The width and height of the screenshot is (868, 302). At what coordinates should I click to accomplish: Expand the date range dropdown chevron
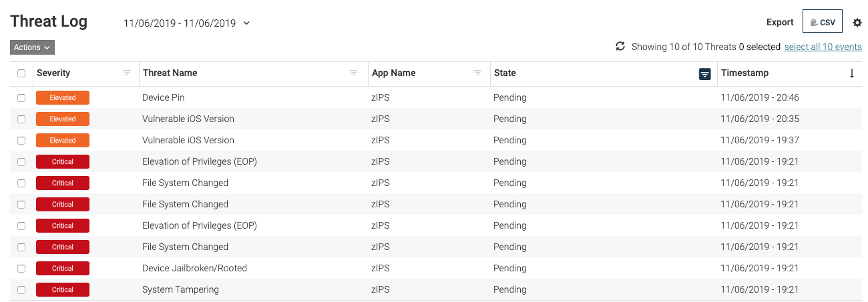246,23
